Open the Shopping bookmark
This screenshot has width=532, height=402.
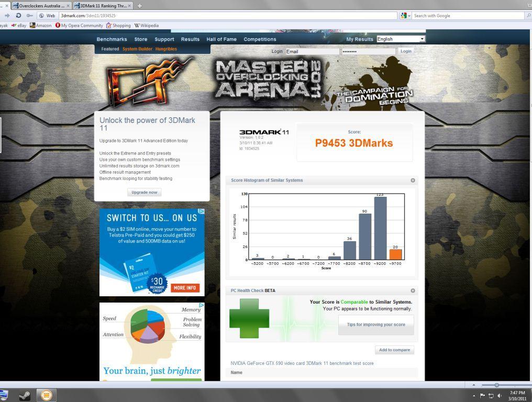(x=118, y=26)
